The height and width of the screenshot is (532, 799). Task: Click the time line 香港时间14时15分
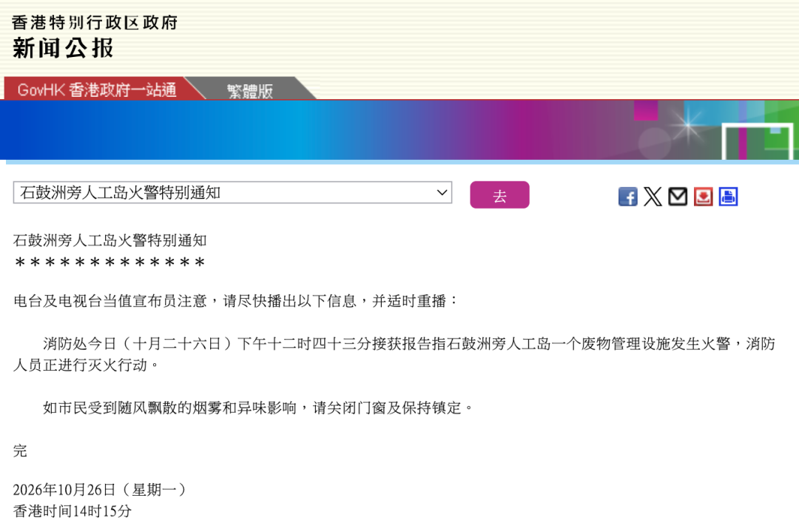[x=73, y=511]
